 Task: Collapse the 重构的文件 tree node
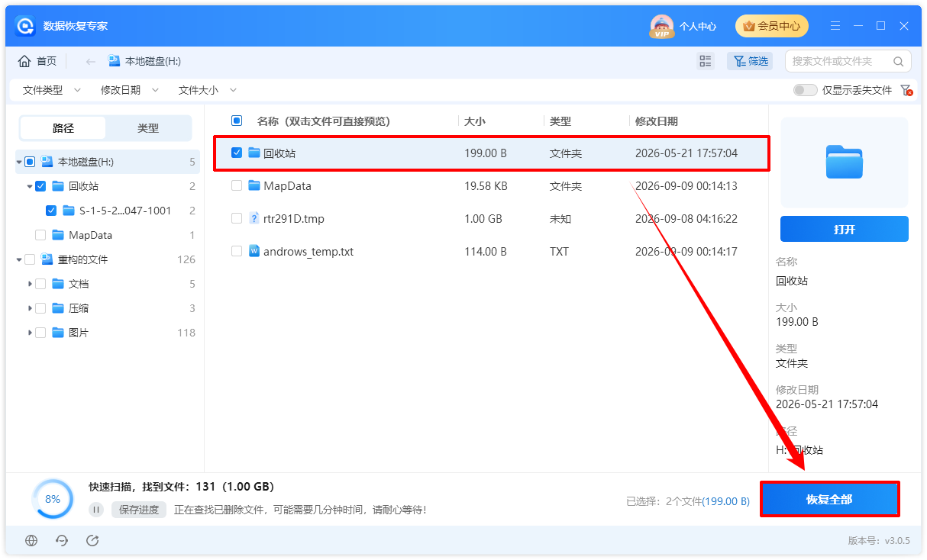(19, 259)
